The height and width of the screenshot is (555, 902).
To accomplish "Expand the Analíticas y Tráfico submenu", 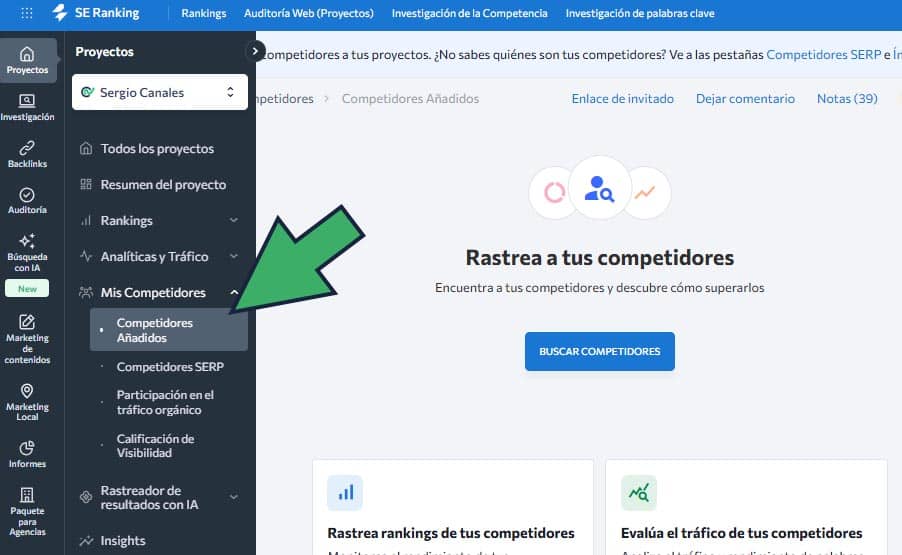I will click(234, 257).
